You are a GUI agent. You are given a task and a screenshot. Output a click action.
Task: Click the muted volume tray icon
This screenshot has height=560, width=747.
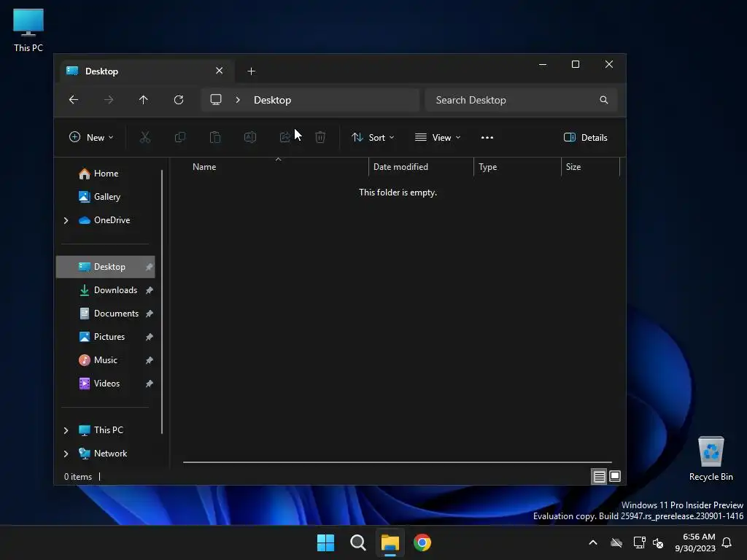[659, 542]
